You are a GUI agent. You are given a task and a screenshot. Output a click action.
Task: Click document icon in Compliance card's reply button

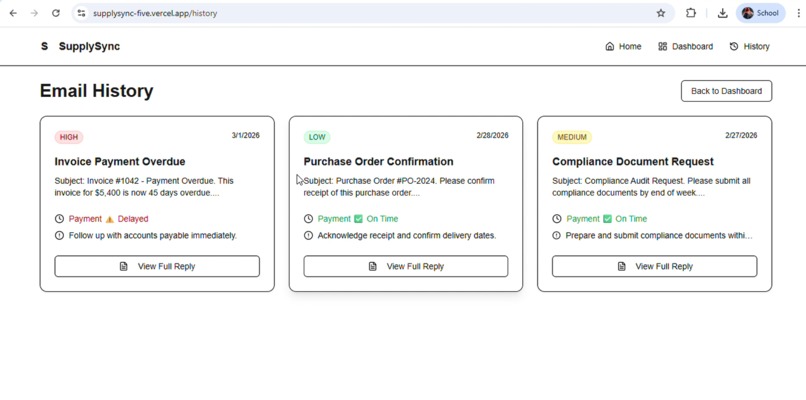click(621, 266)
